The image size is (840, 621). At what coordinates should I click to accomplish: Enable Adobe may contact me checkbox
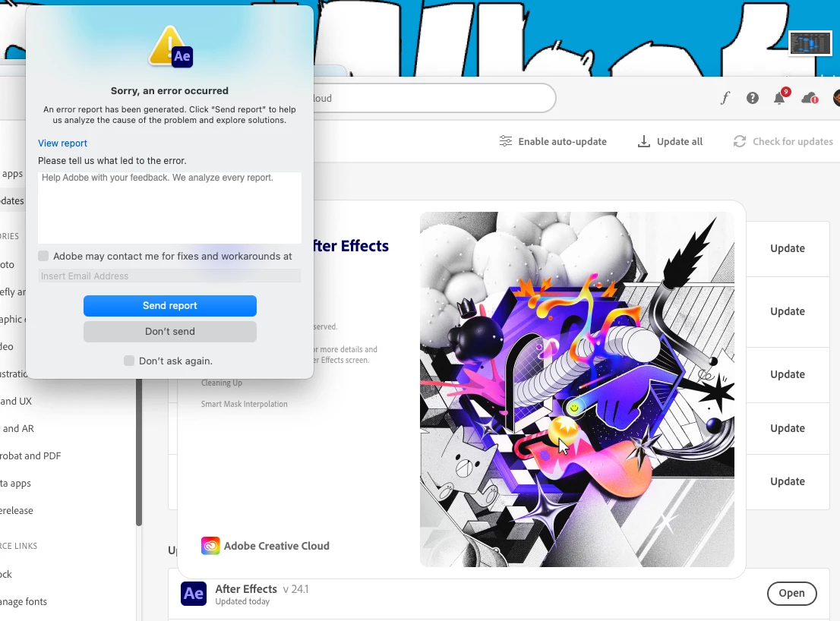tap(43, 256)
